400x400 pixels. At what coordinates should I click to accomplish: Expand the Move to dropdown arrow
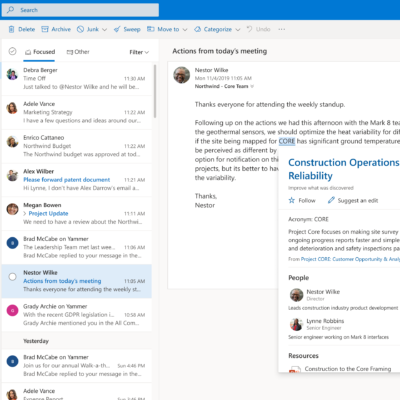(185, 30)
